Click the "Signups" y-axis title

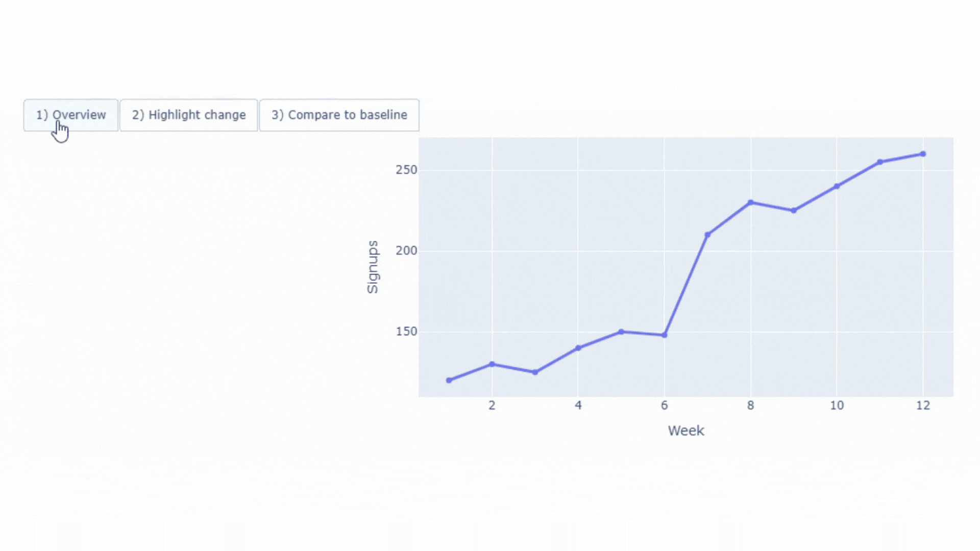click(373, 267)
